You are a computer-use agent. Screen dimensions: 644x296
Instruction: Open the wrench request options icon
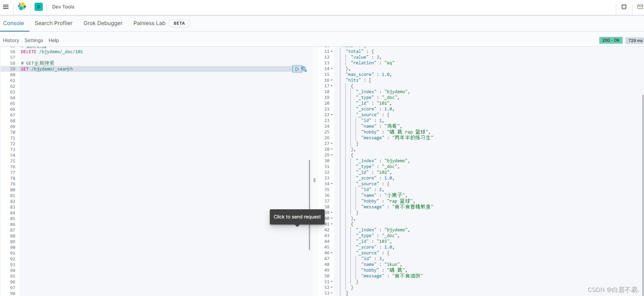coord(304,69)
